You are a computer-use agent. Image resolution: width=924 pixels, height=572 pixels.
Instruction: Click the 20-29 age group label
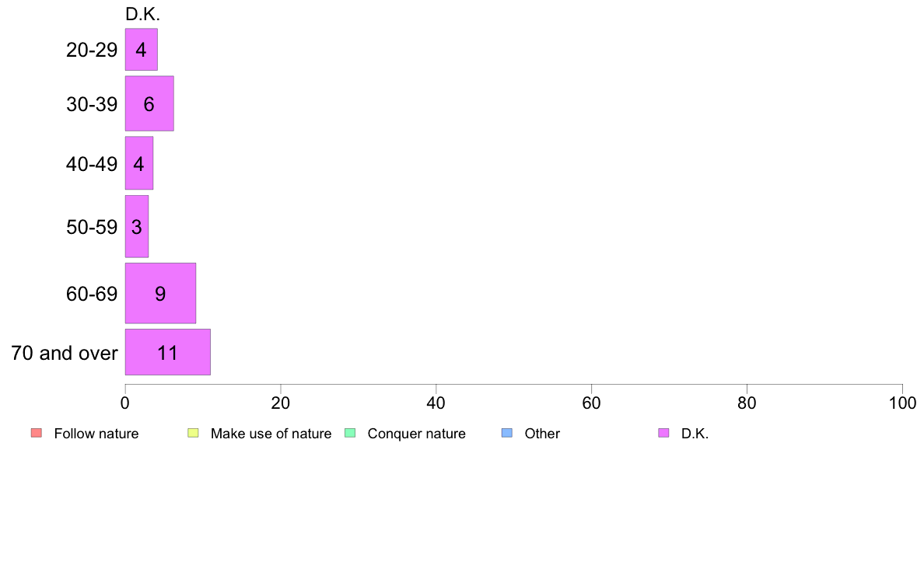pyautogui.click(x=92, y=50)
